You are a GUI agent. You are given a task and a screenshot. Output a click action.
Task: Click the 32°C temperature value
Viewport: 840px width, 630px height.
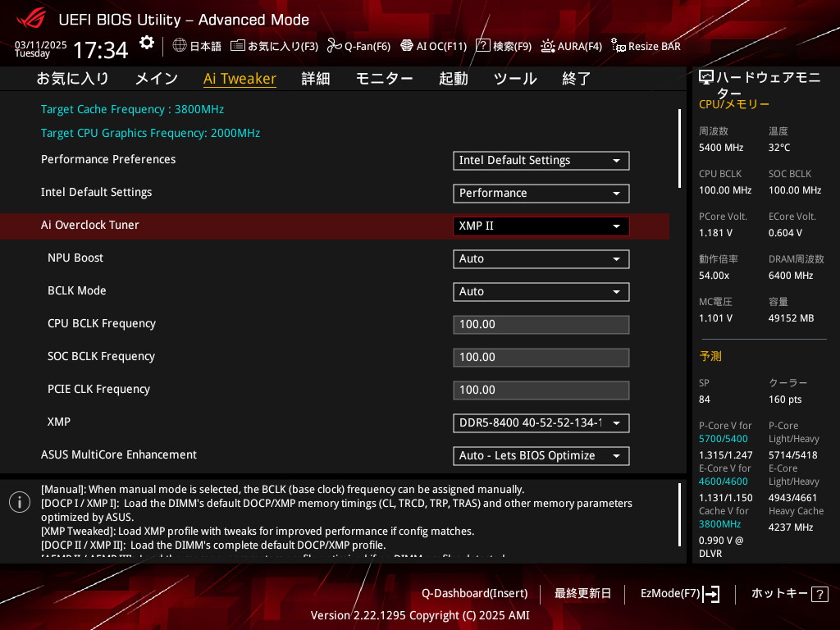779,148
